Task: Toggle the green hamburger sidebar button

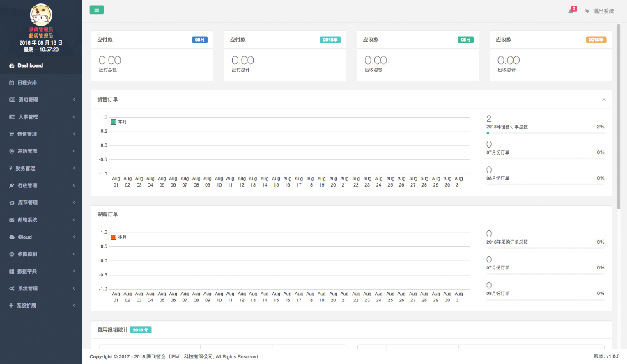Action: tap(97, 10)
